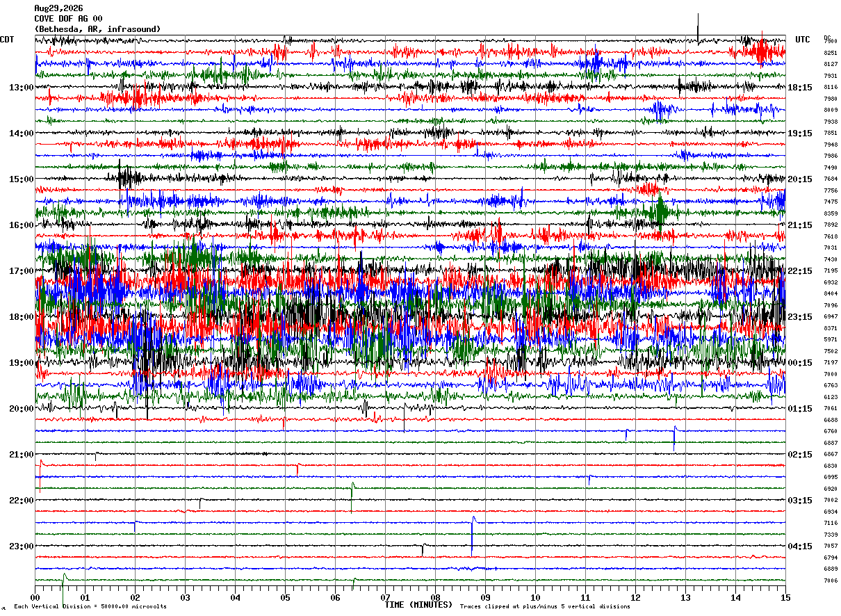Select the 17:00 CDT row label
The width and height of the screenshot is (841, 616).
21,271
